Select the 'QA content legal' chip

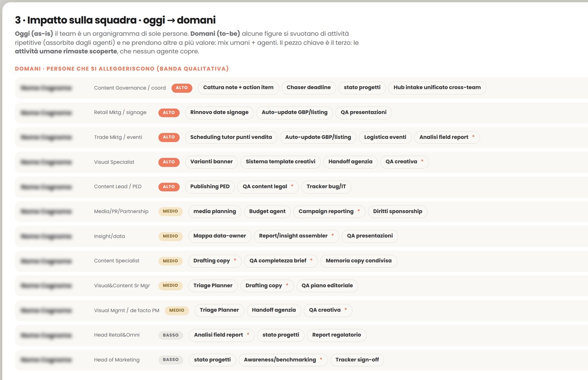268,187
